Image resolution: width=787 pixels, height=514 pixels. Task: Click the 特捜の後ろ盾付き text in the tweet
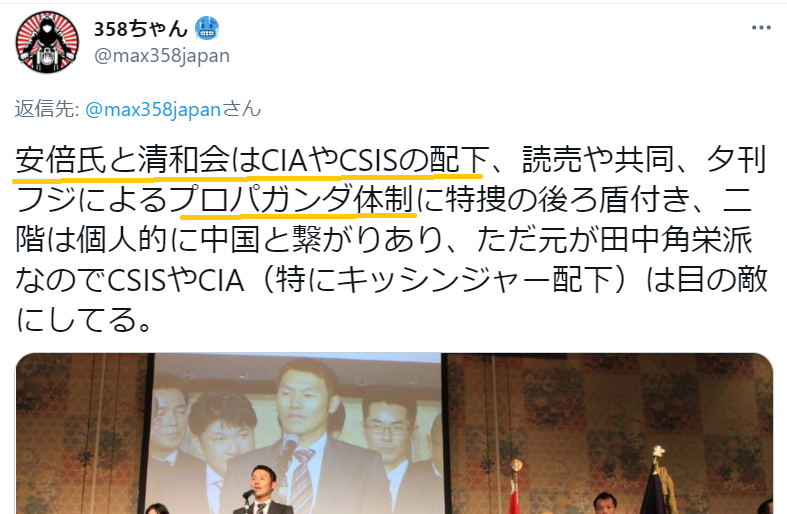click(567, 200)
